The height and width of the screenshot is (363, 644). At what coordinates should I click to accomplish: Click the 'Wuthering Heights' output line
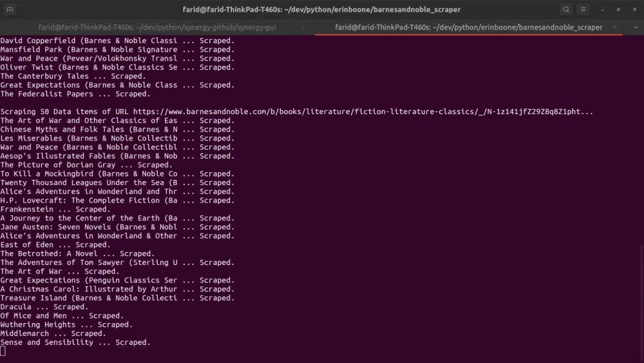[66, 325]
